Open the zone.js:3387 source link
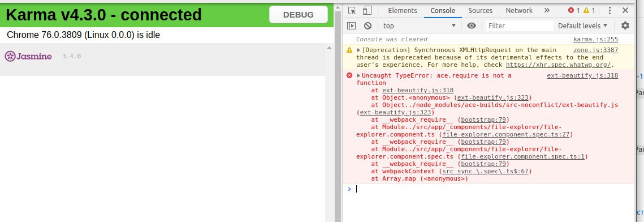The height and width of the screenshot is (222, 644). (595, 50)
